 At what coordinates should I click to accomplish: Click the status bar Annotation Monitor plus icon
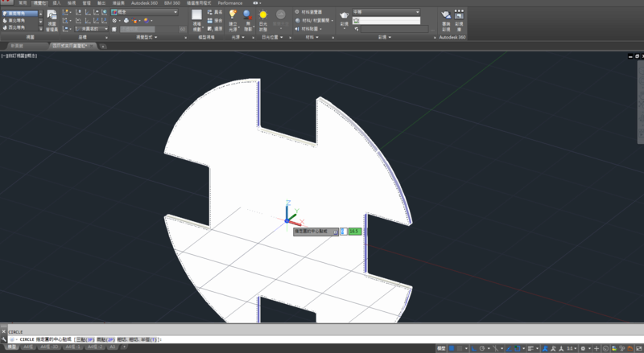597,348
